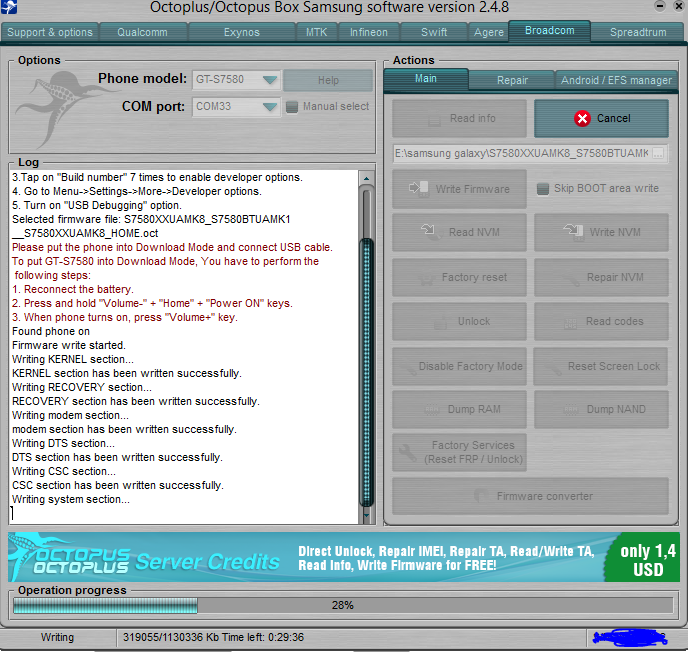Toggle the Manual select checkbox
This screenshot has height=652, width=688.
coord(292,107)
